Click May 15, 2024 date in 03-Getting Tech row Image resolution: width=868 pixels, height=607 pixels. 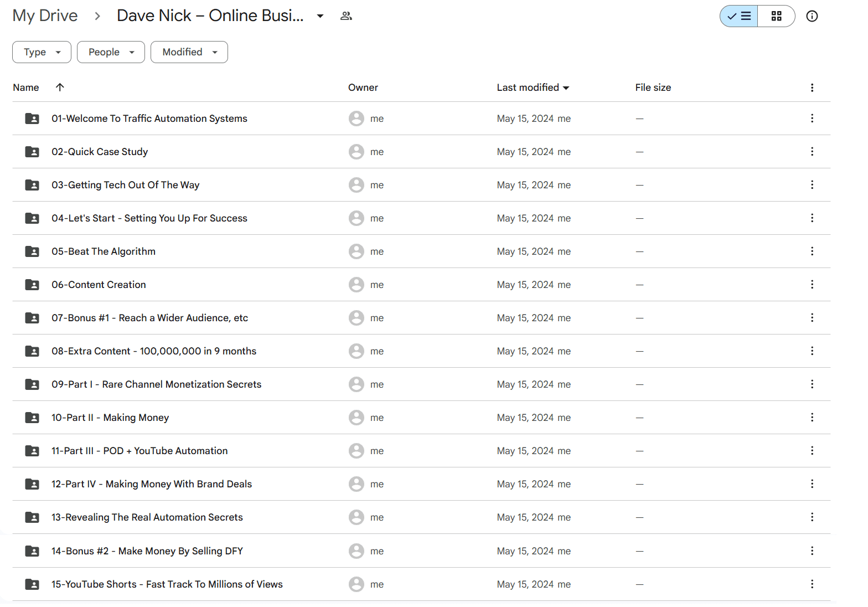pos(525,185)
